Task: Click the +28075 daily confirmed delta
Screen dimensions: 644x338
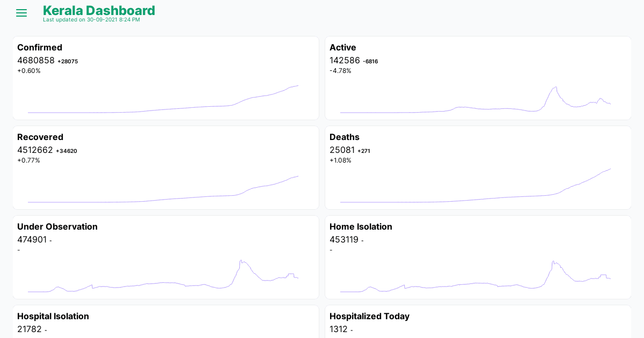Action: tap(68, 61)
